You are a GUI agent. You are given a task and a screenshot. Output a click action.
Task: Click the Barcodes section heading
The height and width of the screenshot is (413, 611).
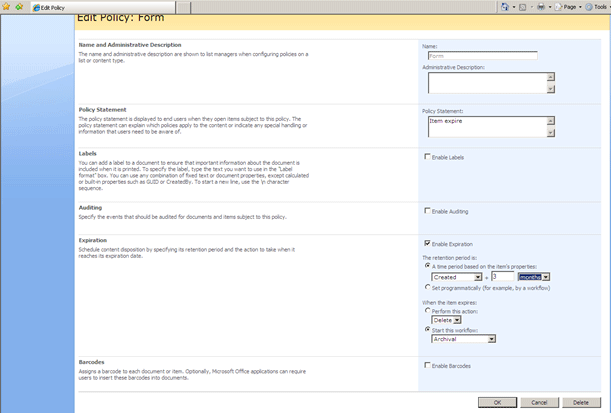(x=92, y=362)
